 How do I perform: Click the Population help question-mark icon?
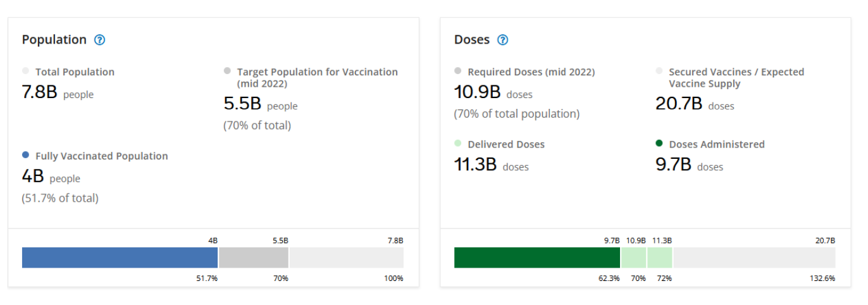coord(99,40)
